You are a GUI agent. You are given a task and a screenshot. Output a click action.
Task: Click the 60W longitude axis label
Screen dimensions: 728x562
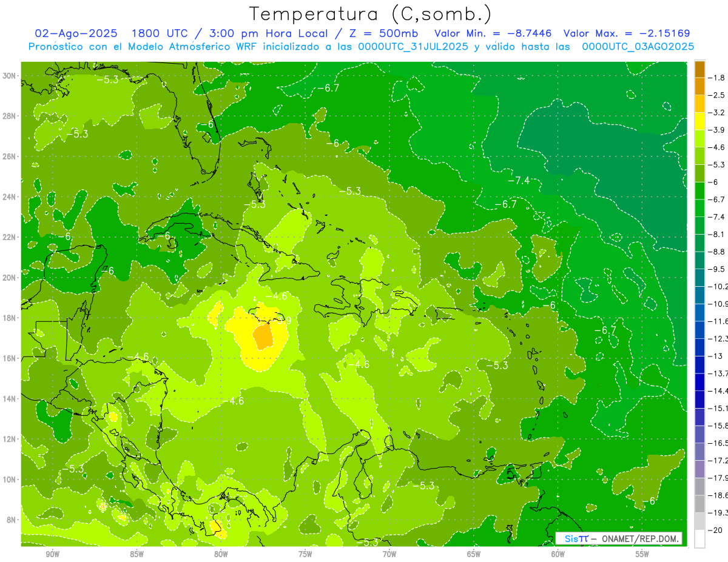(558, 554)
